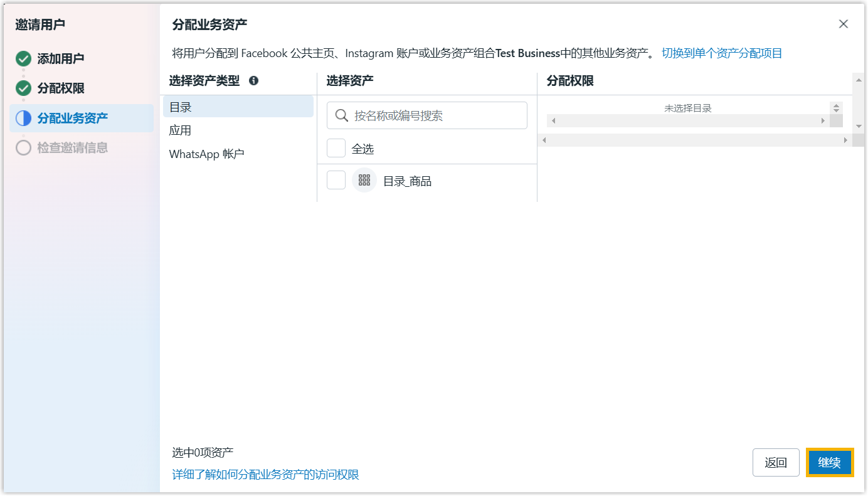
Task: Click the info icon beside 选择资产类型
Action: coord(253,81)
